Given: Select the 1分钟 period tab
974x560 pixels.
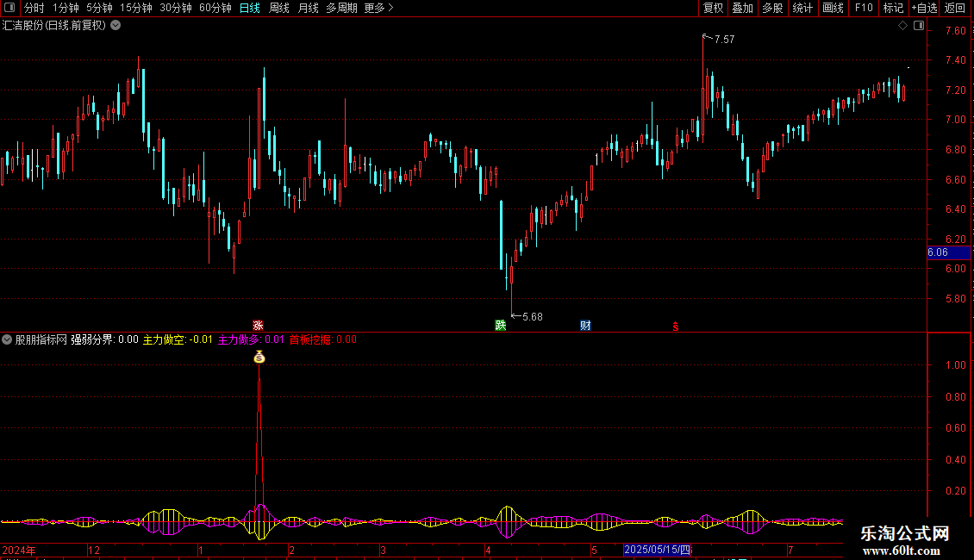Looking at the screenshot, I should pos(66,8).
